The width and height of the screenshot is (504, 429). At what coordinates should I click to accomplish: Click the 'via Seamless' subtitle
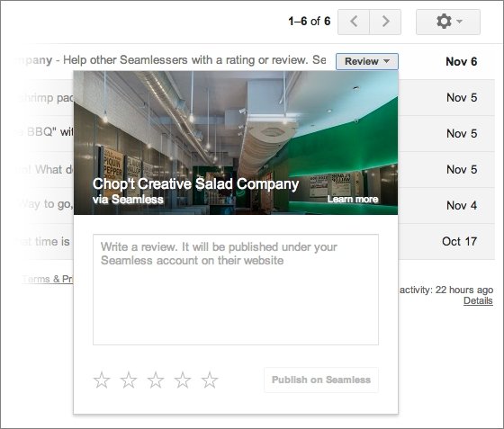128,200
